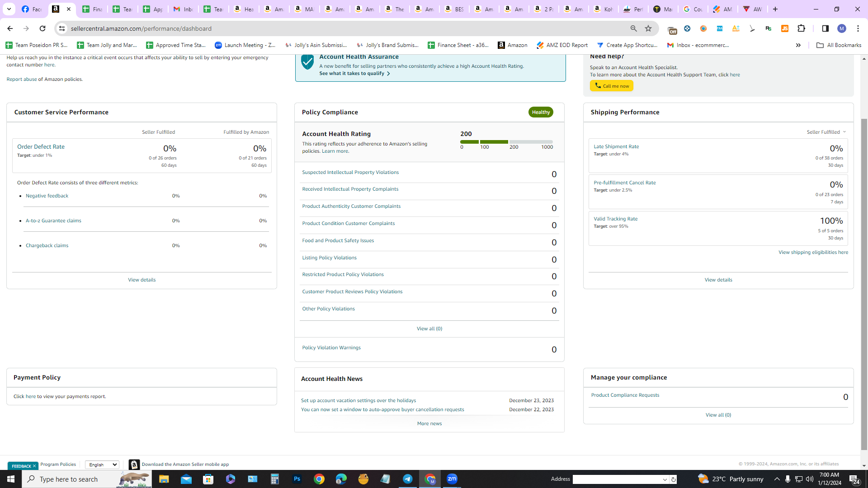Click the Account Health Rating progress bar
This screenshot has height=488, width=868.
pyautogui.click(x=506, y=142)
